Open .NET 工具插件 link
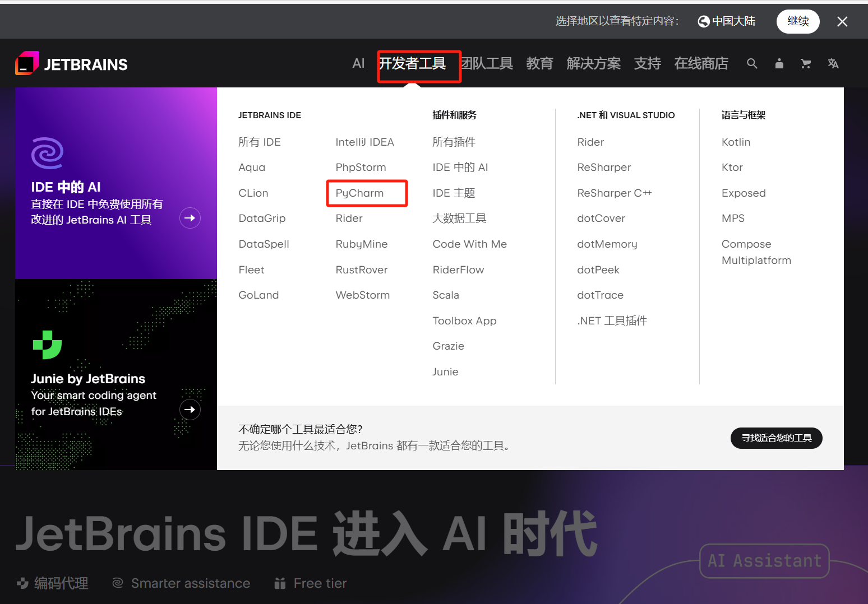Screen dimensions: 868x604 612,320
